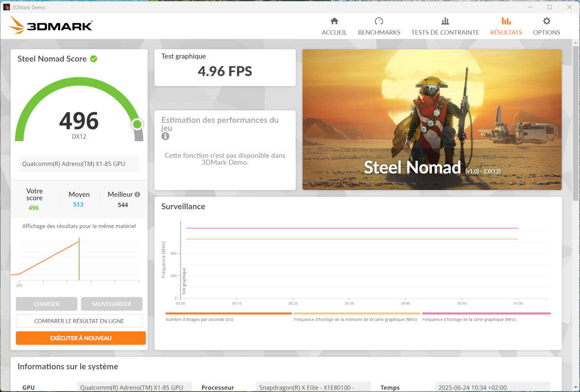Click the 3DMark Demo title bar icon
The height and width of the screenshot is (392, 580).
[x=7, y=7]
